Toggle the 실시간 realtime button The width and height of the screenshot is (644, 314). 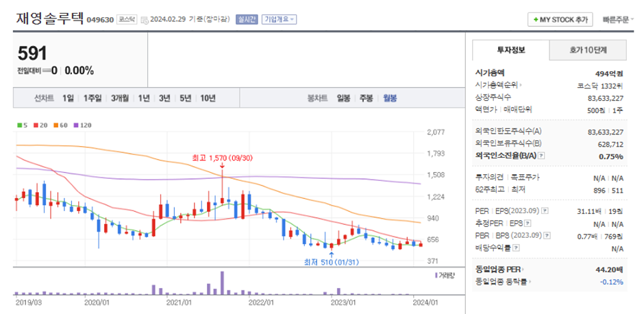click(x=247, y=19)
